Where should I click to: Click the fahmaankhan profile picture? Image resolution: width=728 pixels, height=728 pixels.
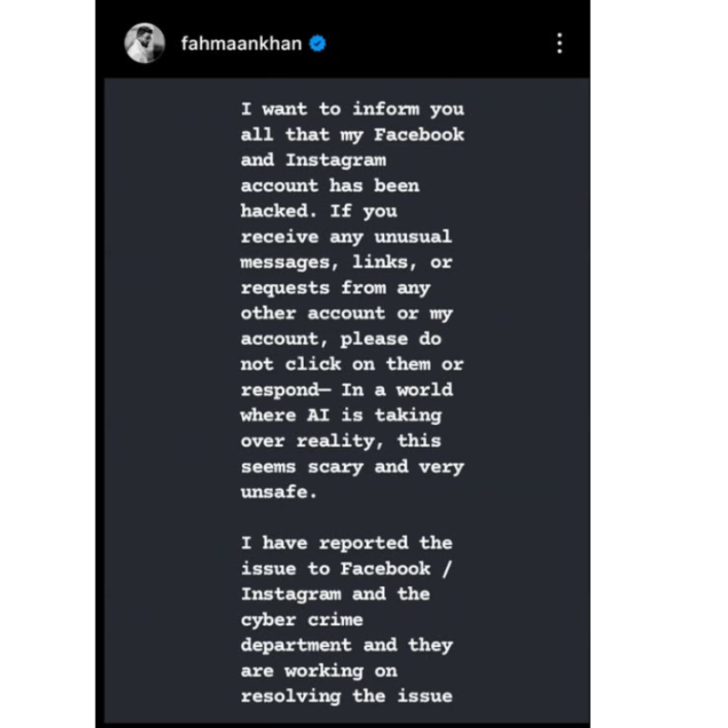(x=145, y=43)
